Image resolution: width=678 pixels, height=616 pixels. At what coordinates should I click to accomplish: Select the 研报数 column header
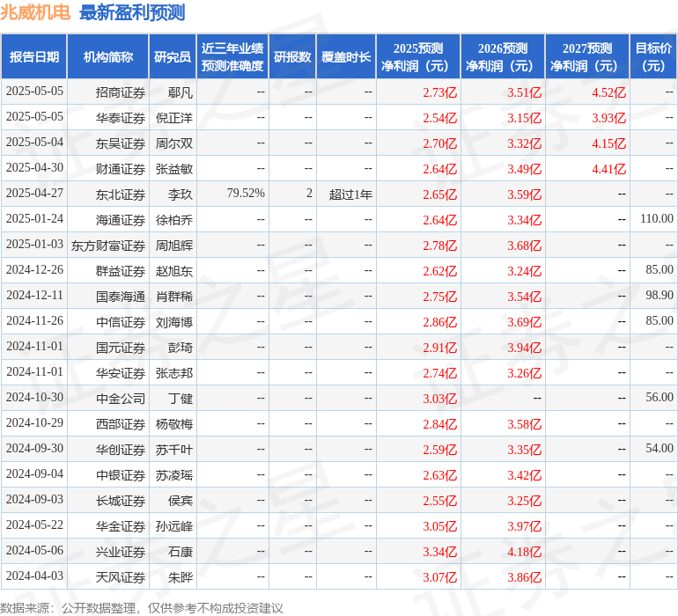tap(292, 57)
